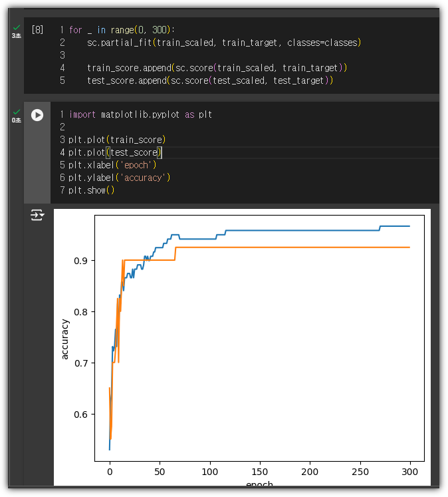Click the 150 tick label on the x-axis
Viewport: 448px width, 497px height.
[260, 472]
